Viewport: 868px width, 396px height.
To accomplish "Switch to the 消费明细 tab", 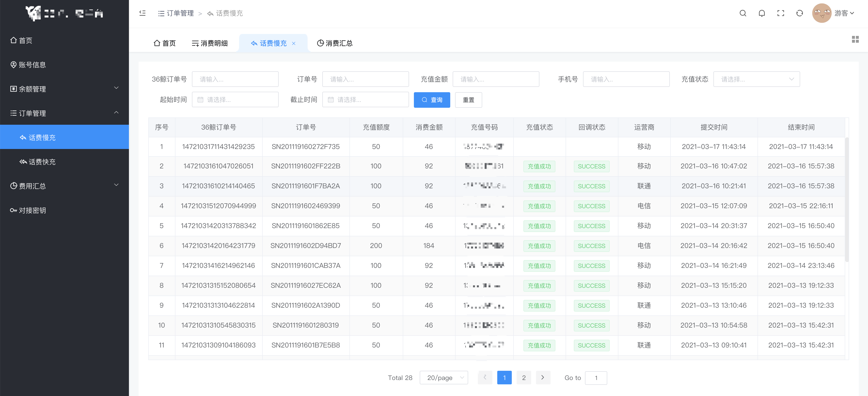I will click(210, 43).
